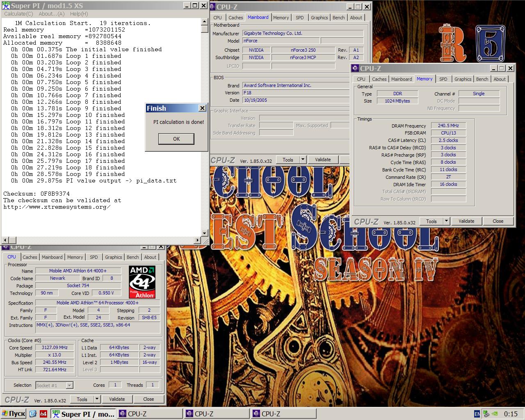Click the BIOS Date value 10/19/2005

point(295,100)
